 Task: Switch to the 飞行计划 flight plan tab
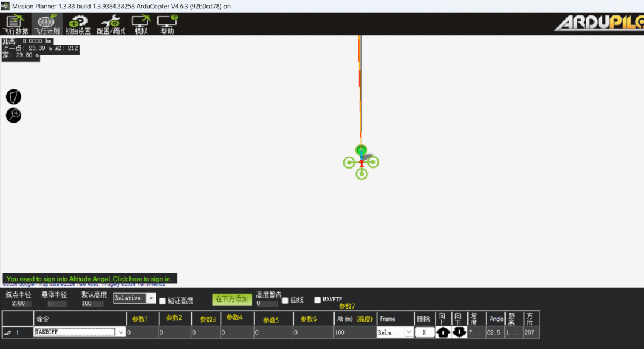coord(47,24)
